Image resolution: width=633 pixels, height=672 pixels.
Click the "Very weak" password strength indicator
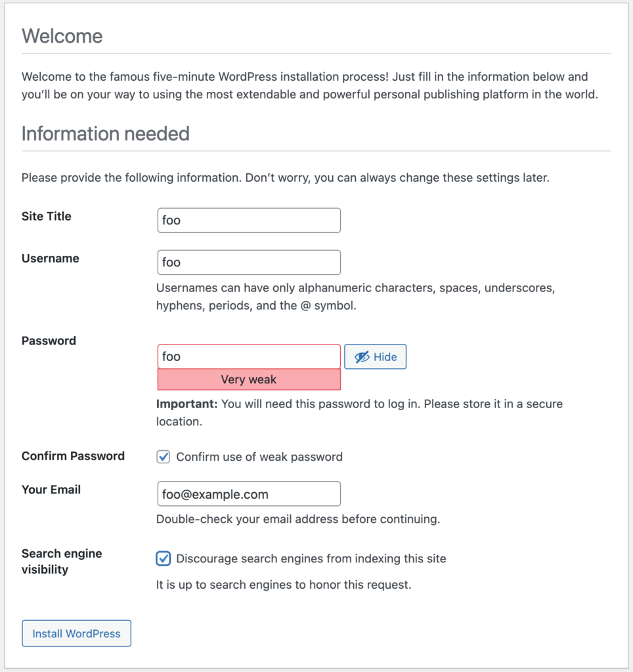(249, 380)
